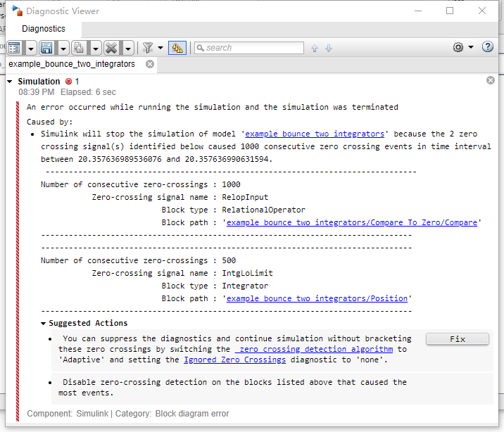Click 'Component: Simulink' text
This screenshot has height=432, width=504.
68,414
